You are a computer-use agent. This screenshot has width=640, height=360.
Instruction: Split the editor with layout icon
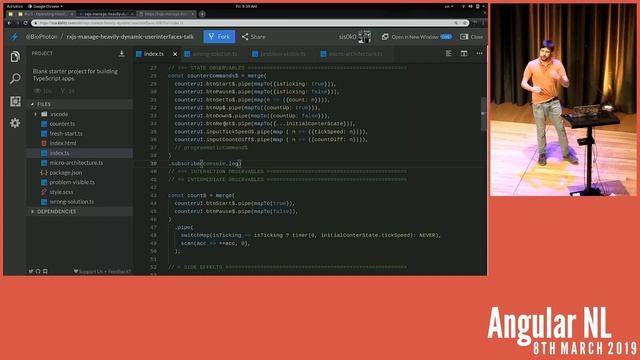pyautogui.click(x=464, y=53)
